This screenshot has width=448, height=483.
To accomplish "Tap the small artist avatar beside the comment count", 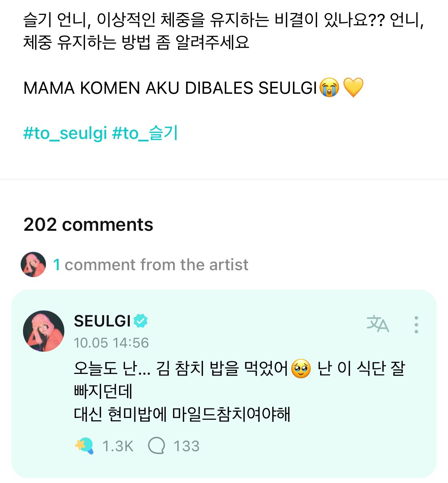I will (x=33, y=264).
